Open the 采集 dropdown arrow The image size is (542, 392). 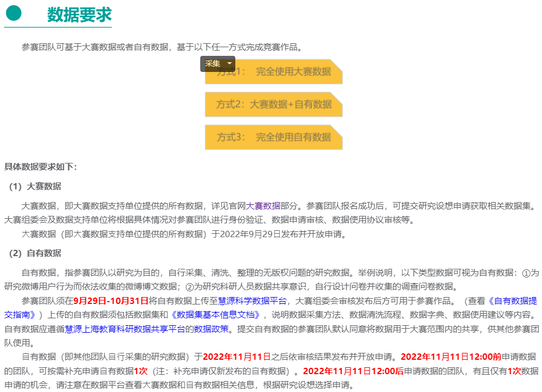(230, 64)
